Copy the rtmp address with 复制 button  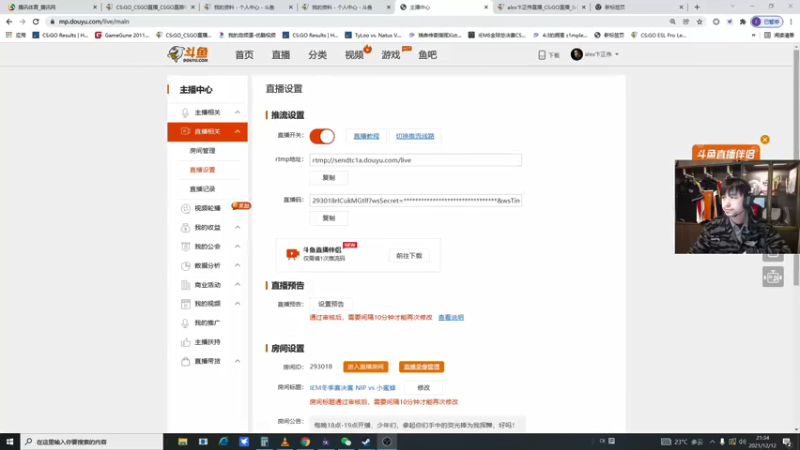tap(329, 178)
